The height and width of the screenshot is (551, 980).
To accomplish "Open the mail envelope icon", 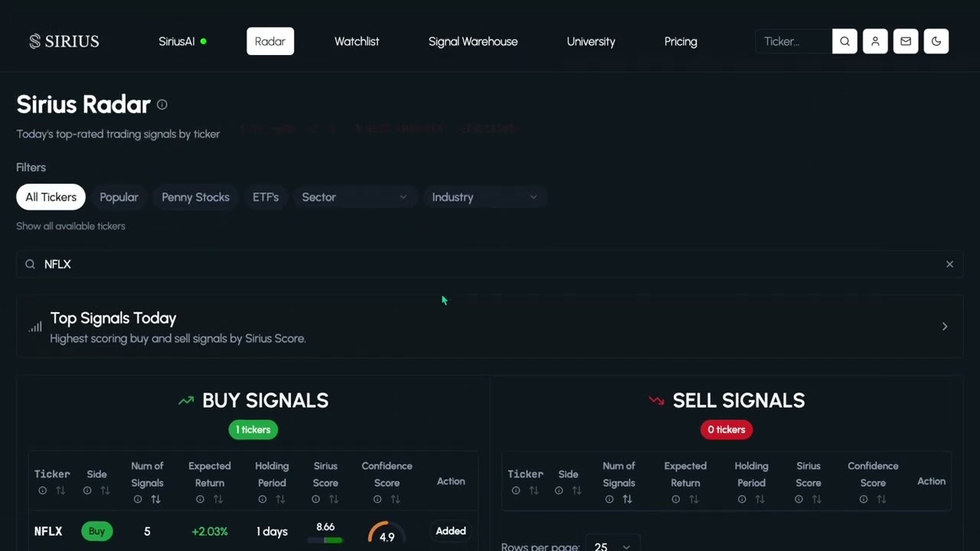I will point(906,41).
